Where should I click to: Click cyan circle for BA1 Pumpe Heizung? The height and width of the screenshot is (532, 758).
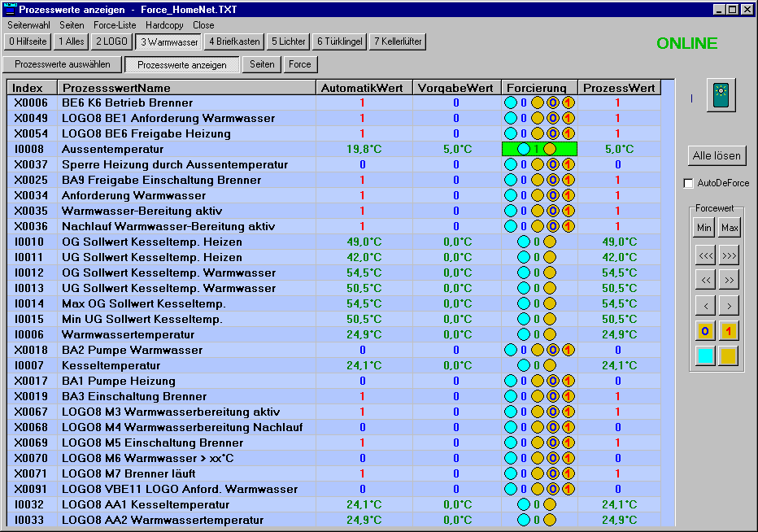click(511, 381)
